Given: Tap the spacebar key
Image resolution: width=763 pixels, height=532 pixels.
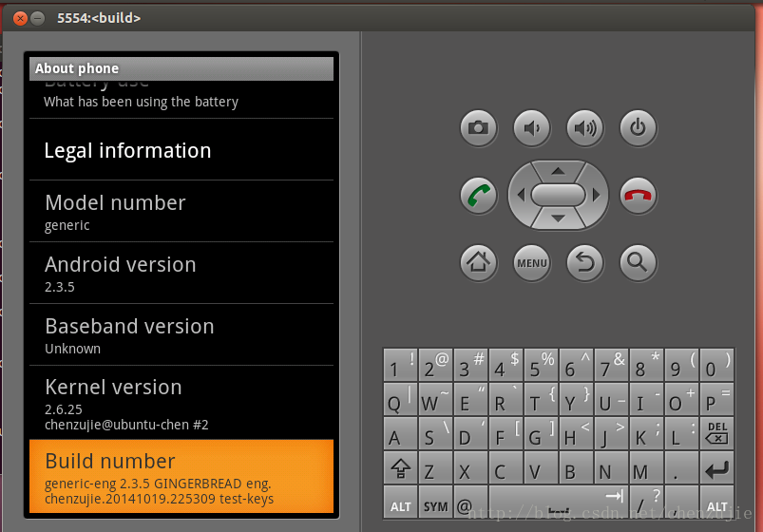Looking at the screenshot, I should [559, 502].
